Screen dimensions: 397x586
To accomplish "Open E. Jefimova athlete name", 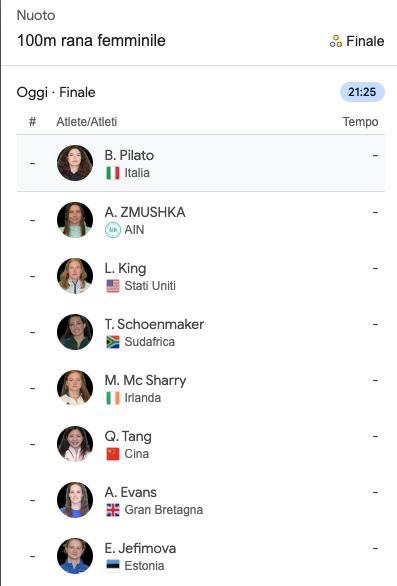I will (140, 549).
